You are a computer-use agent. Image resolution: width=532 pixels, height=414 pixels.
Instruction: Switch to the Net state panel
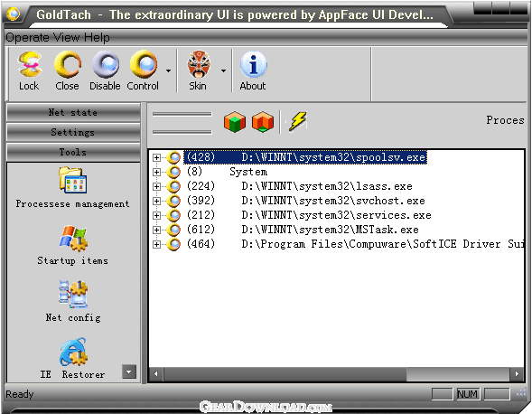point(73,112)
